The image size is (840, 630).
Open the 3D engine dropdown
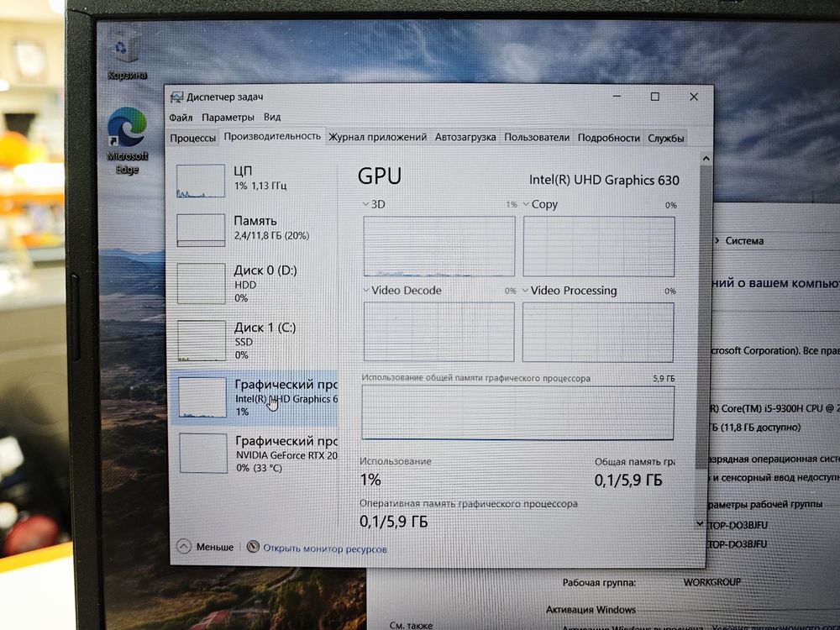click(366, 204)
